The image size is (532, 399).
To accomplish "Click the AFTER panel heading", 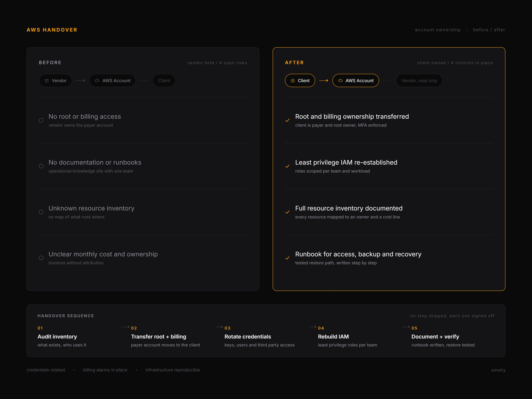I will coord(294,63).
